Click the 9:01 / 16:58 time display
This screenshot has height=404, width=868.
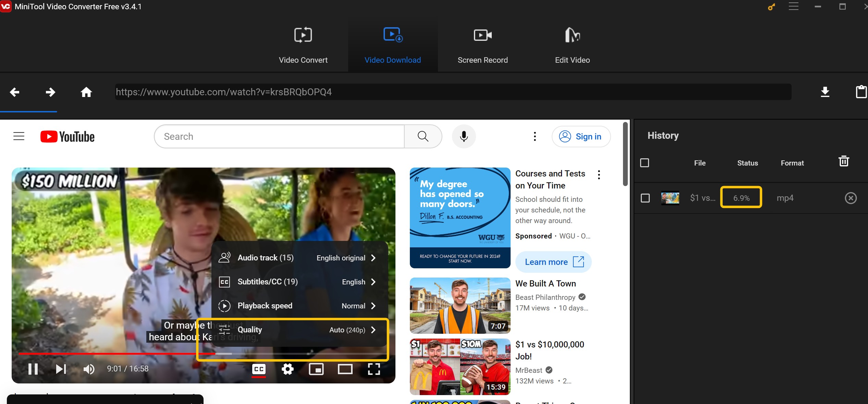pyautogui.click(x=127, y=369)
